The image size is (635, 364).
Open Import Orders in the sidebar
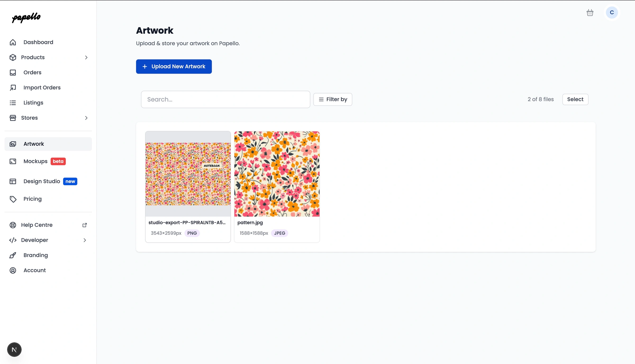(x=48, y=88)
